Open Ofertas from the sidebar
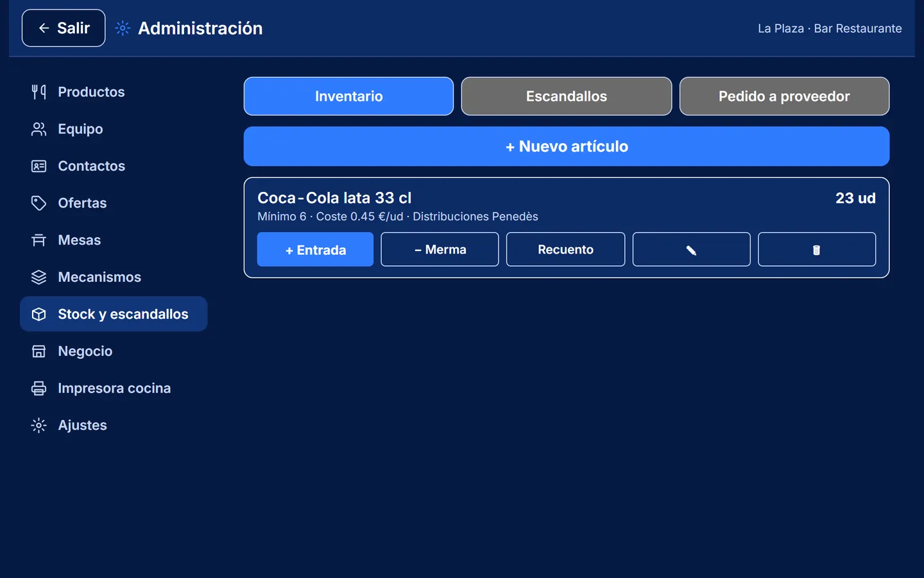This screenshot has width=924, height=578. (x=114, y=203)
